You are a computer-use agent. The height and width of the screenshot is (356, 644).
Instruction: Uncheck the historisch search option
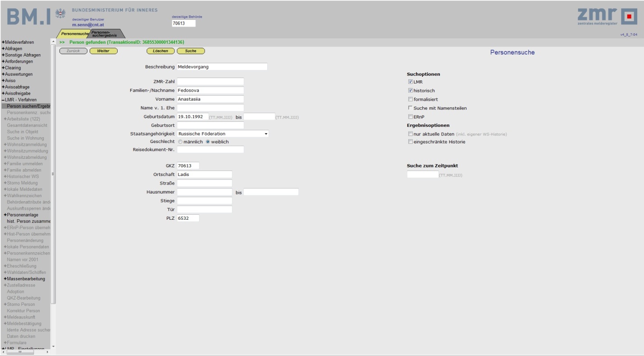tap(411, 91)
